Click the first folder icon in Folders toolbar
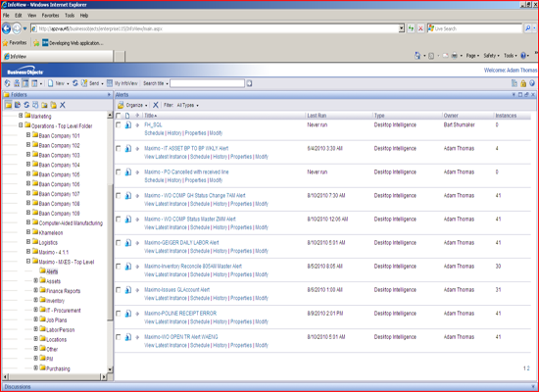 click(x=8, y=105)
